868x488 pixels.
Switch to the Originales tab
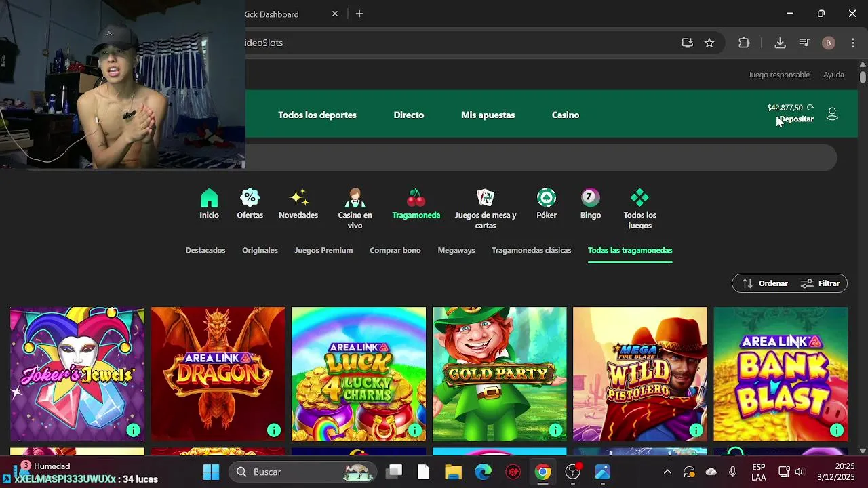260,250
